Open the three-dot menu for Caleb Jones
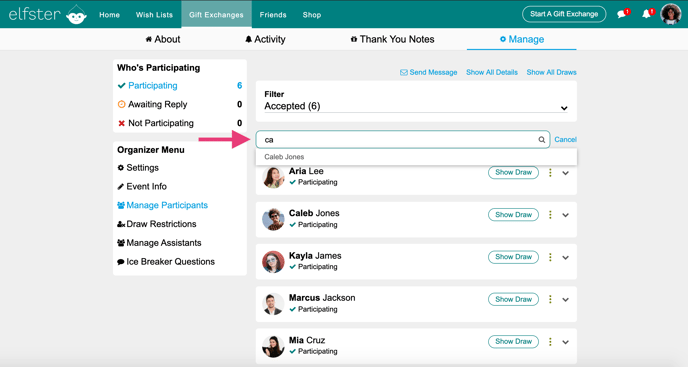This screenshot has width=688, height=367. click(550, 215)
